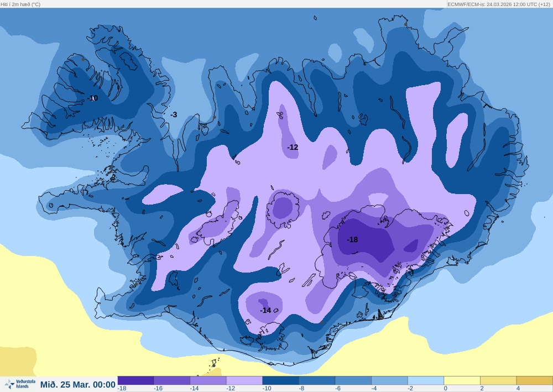553x392 pixels.
Task: Click the '-12' temperature label on the map
Action: click(293, 148)
